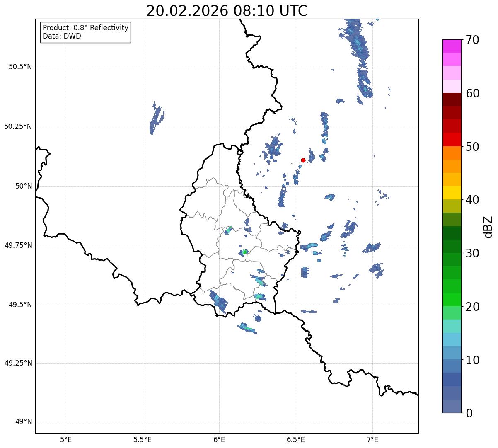498x448 pixels.
Task: Click the longitude label 6.5°E
Action: pyautogui.click(x=296, y=439)
